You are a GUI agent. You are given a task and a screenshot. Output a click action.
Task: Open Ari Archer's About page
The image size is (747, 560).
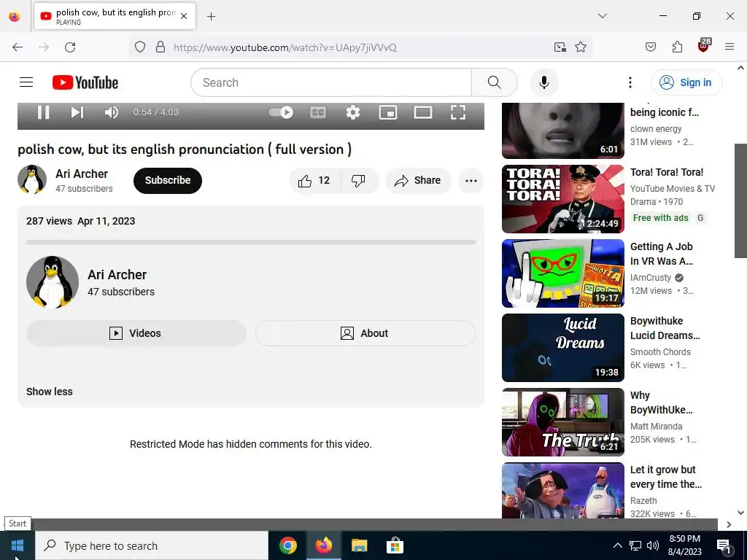coord(365,333)
